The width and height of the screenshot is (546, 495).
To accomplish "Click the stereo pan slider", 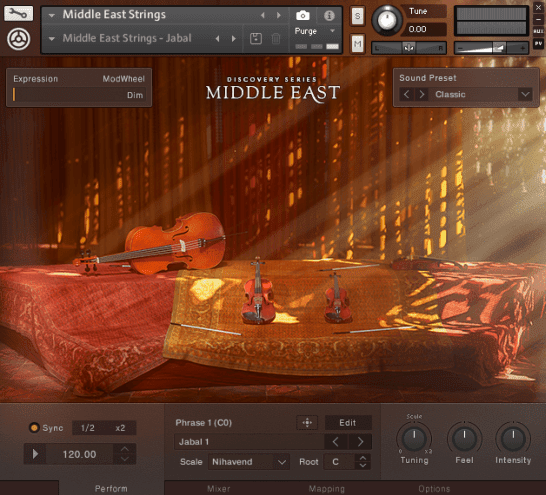I will (x=409, y=48).
